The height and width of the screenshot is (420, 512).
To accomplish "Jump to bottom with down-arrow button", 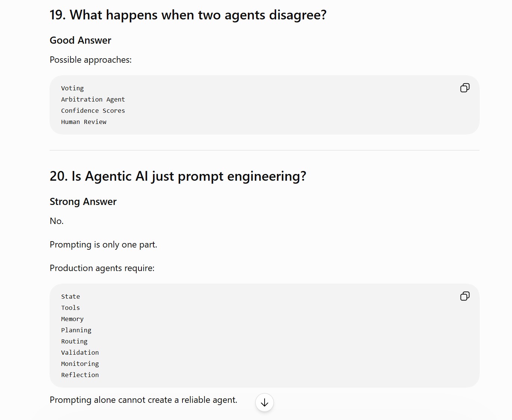I will click(x=265, y=402).
